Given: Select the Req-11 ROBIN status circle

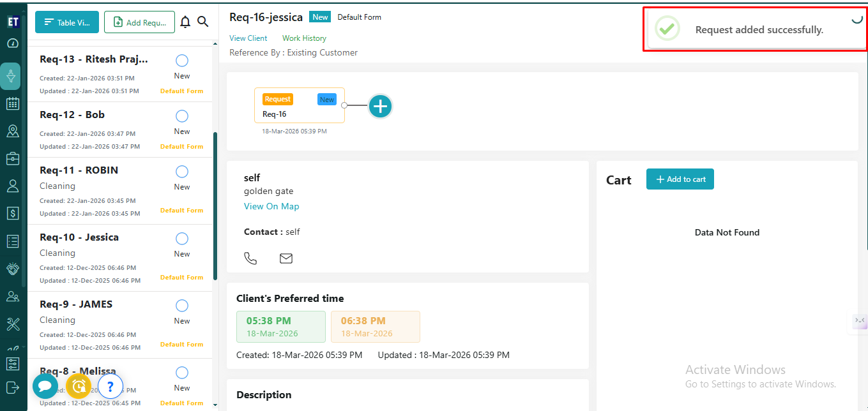Looking at the screenshot, I should coord(182,172).
